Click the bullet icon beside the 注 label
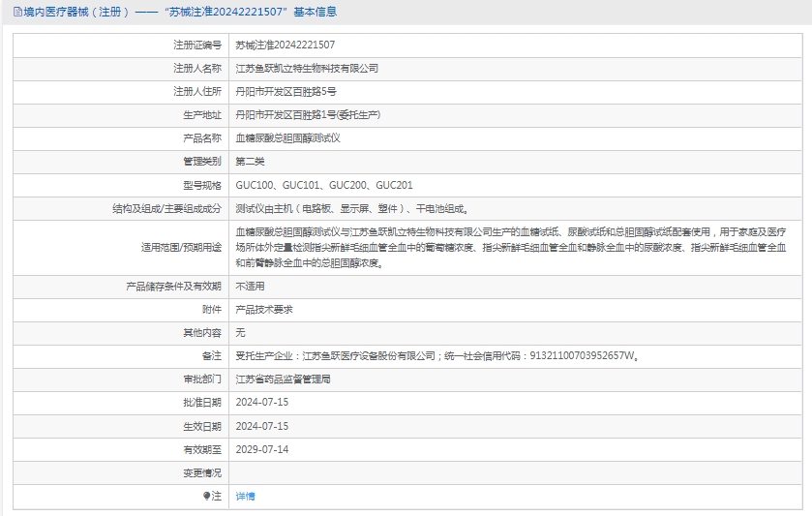Image resolution: width=812 pixels, height=516 pixels. point(206,497)
